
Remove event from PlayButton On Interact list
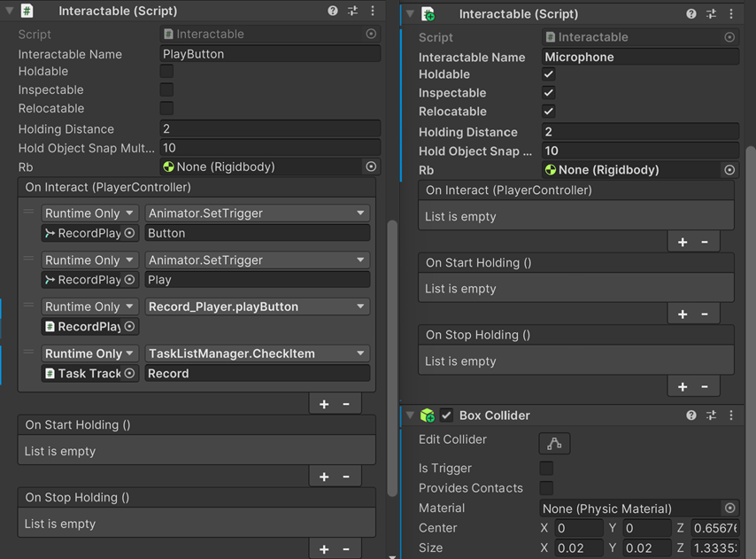pyautogui.click(x=346, y=404)
